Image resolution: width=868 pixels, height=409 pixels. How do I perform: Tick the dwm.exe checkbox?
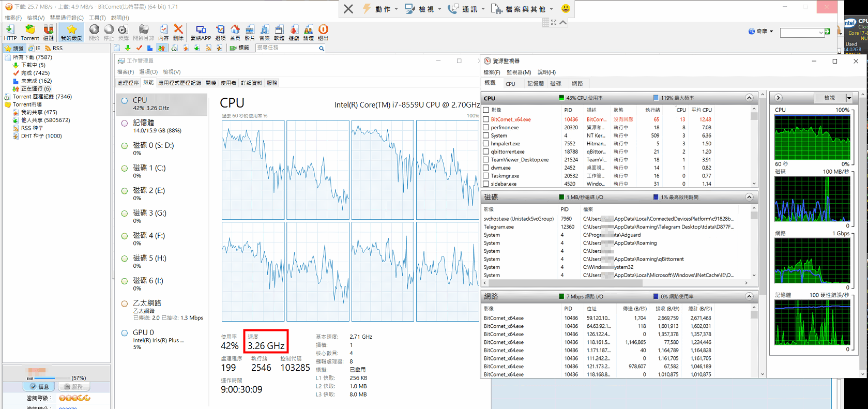[x=486, y=168]
